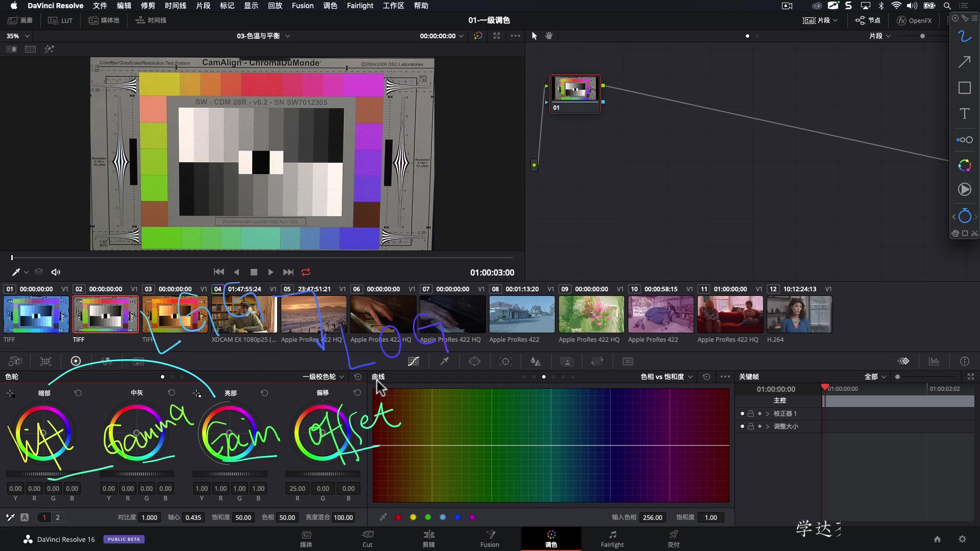Open the keyframes 全部 filter dropdown

[875, 377]
